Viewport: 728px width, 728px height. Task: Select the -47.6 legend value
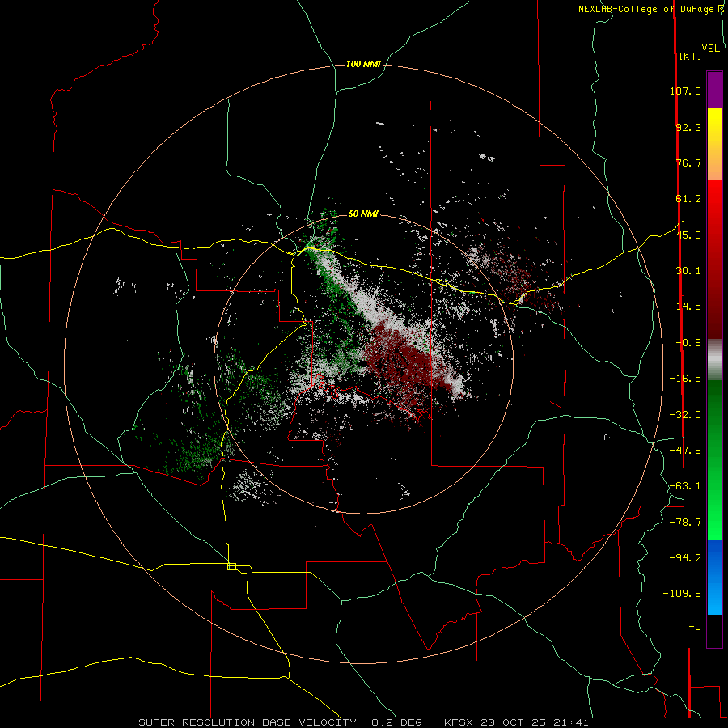pyautogui.click(x=685, y=451)
